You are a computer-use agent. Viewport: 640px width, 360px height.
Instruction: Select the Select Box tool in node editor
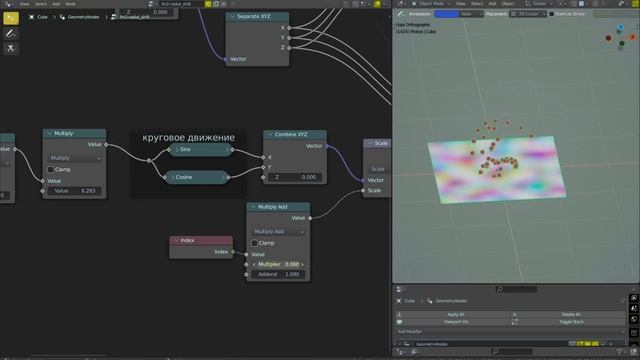click(11, 18)
